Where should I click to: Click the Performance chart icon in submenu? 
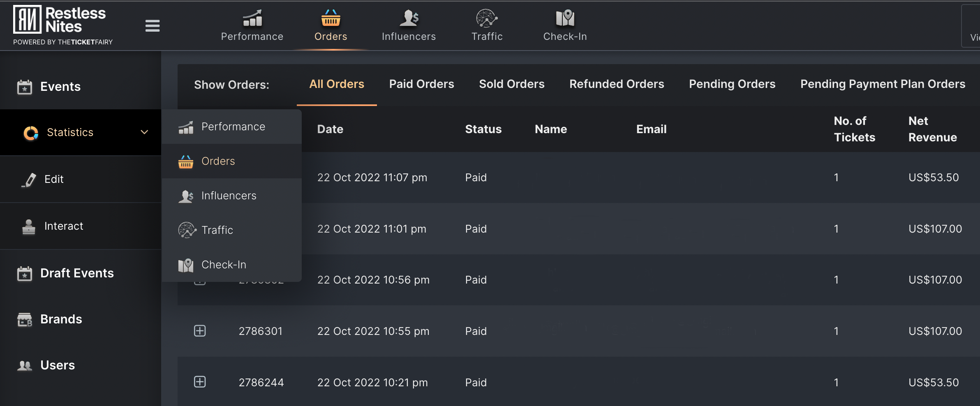point(186,127)
